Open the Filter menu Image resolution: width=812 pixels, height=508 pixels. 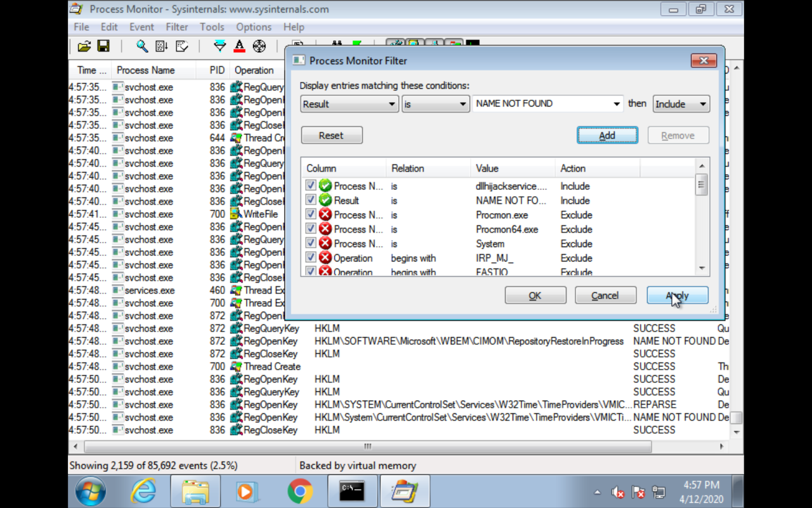177,27
